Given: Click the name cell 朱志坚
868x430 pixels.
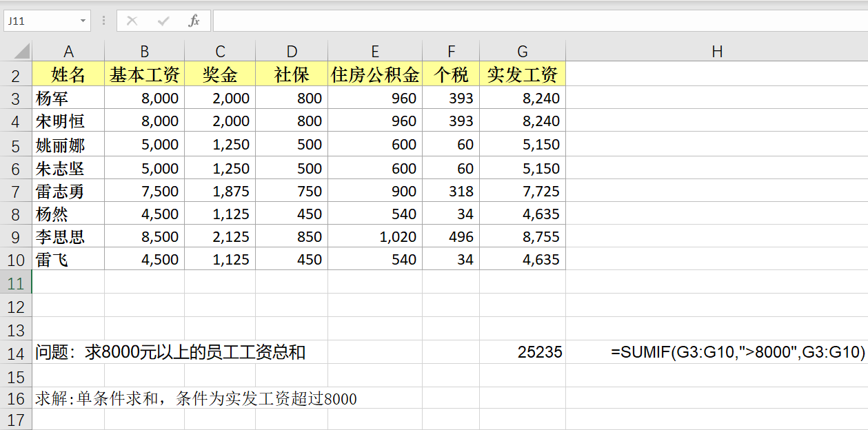Looking at the screenshot, I should pyautogui.click(x=68, y=168).
